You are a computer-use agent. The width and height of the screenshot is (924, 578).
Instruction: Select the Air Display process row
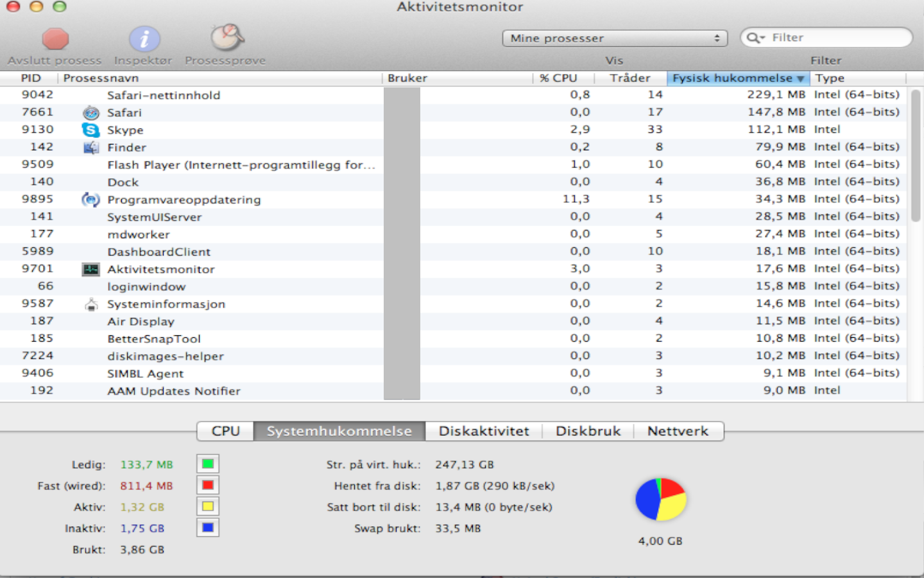(453, 320)
